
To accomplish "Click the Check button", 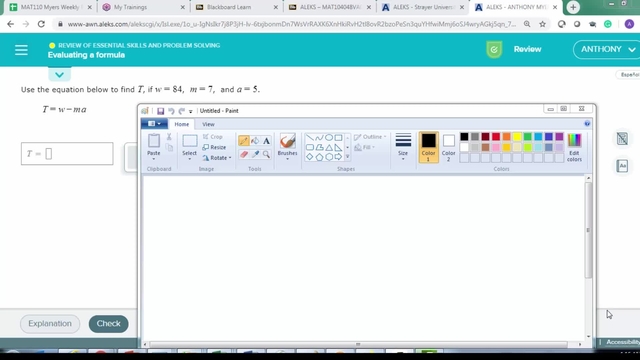I will tap(109, 324).
